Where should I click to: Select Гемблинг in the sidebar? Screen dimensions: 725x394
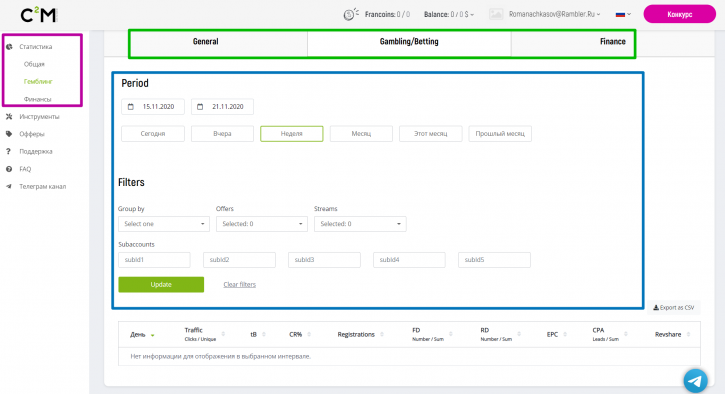(38, 81)
